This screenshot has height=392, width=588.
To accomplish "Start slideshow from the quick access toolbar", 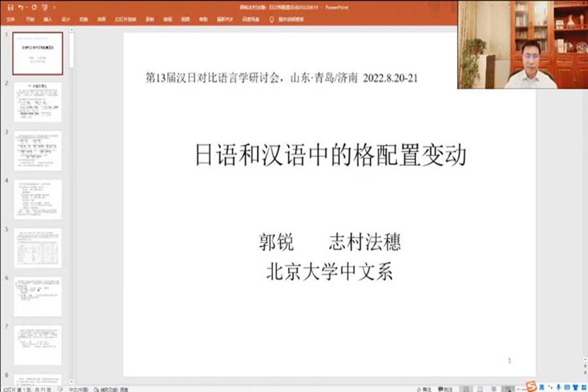I will click(44, 7).
